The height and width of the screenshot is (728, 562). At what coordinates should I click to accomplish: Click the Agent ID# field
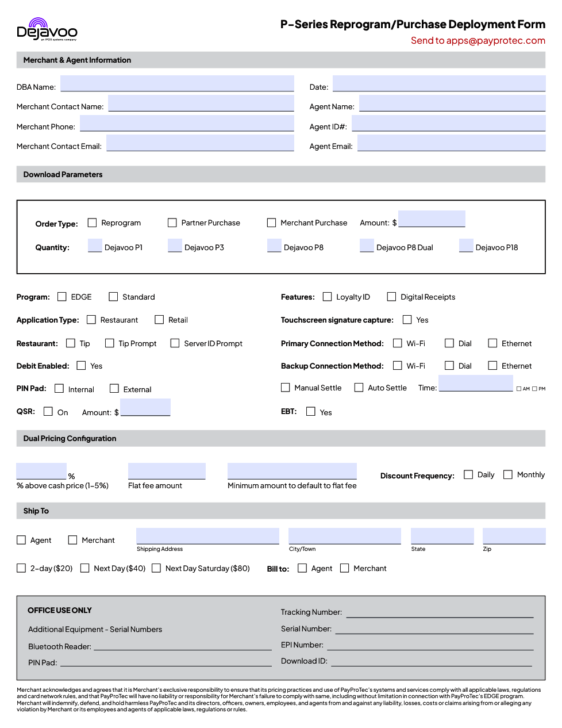click(449, 123)
